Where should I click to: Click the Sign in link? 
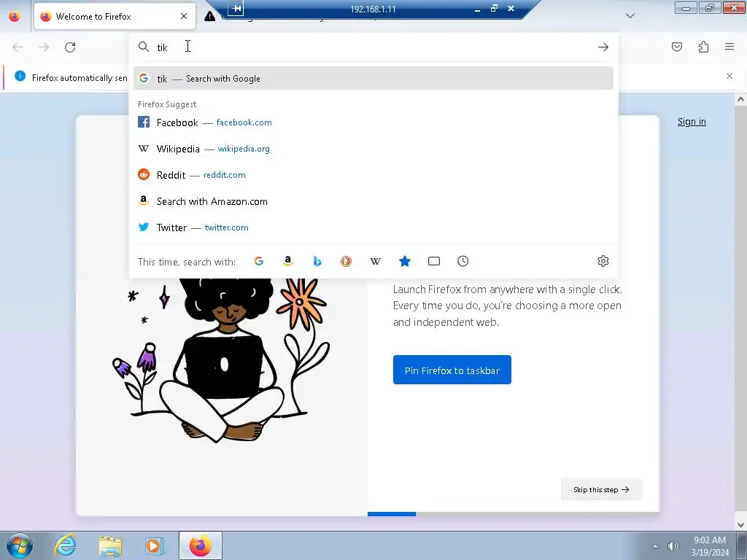(692, 122)
